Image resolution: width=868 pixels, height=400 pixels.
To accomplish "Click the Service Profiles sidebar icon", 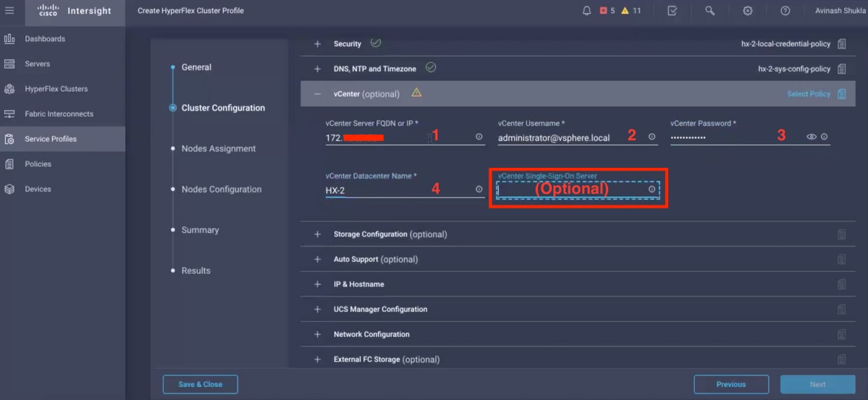I will [9, 139].
